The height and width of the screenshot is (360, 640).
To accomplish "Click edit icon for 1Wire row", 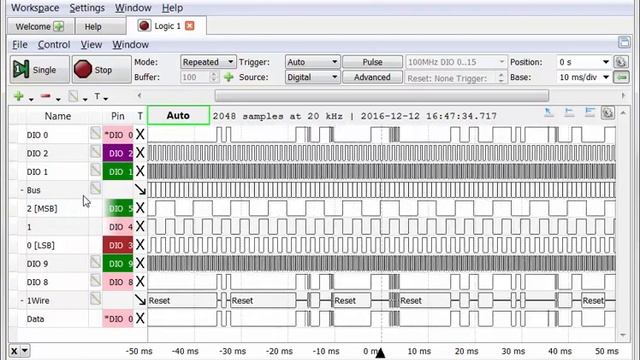I will pyautogui.click(x=95, y=298).
